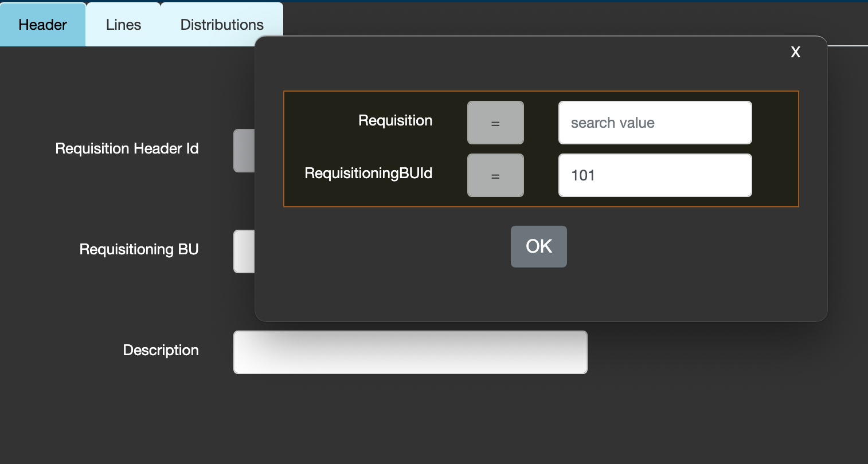Click the OK button to apply search
This screenshot has width=868, height=464.
538,246
